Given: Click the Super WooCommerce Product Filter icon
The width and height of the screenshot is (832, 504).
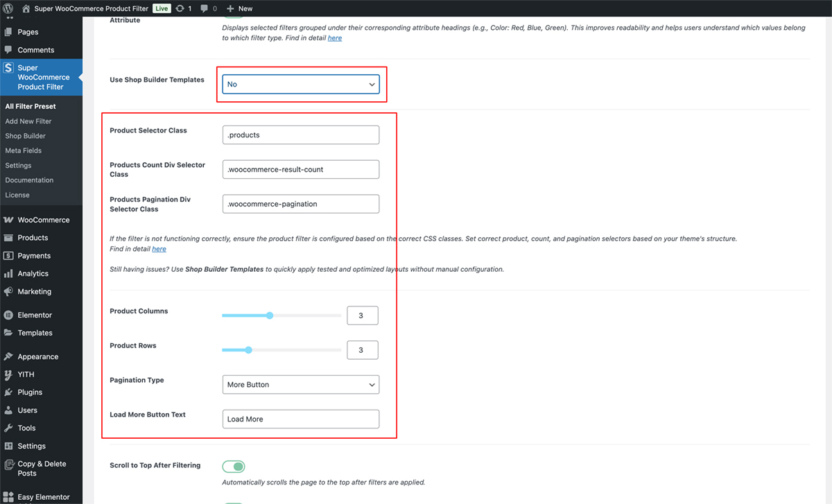Looking at the screenshot, I should coord(8,68).
